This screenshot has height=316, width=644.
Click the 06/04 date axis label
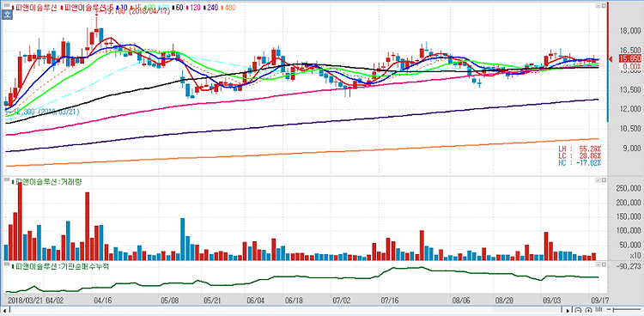point(256,300)
